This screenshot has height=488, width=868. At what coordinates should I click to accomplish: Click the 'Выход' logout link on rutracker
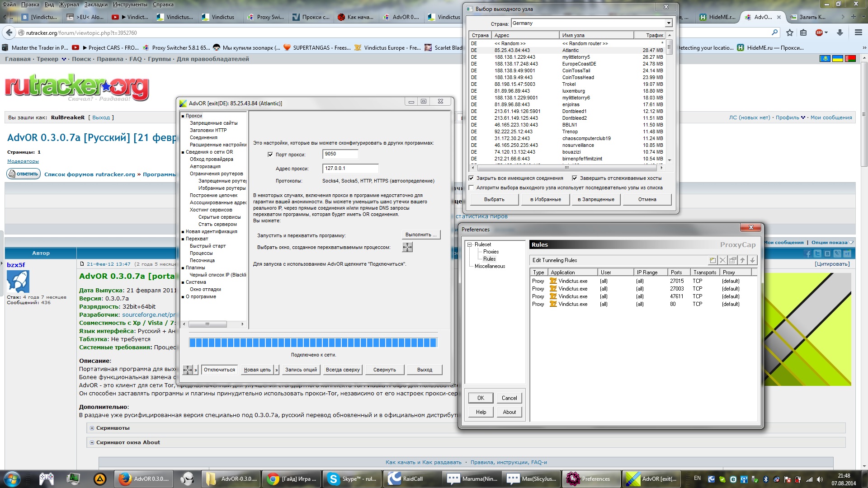(101, 117)
